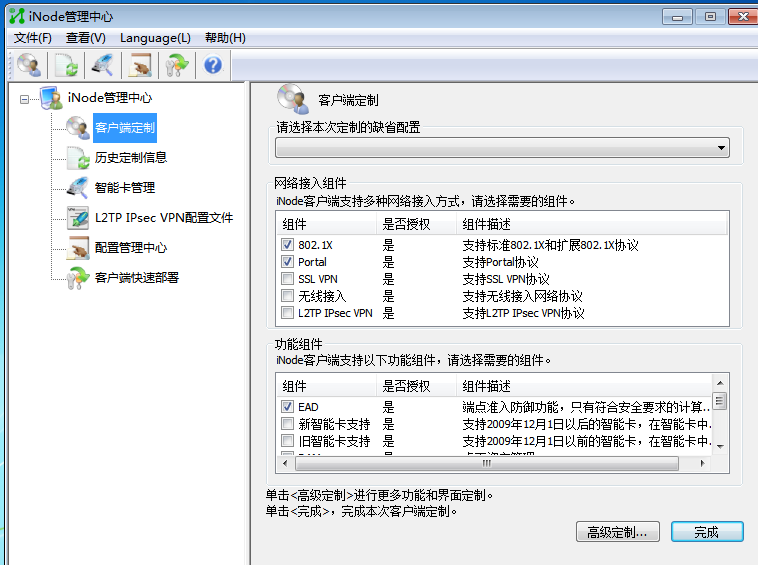Click network components 是否授权 column header
Viewport: 758px width, 565px height.
(x=416, y=224)
